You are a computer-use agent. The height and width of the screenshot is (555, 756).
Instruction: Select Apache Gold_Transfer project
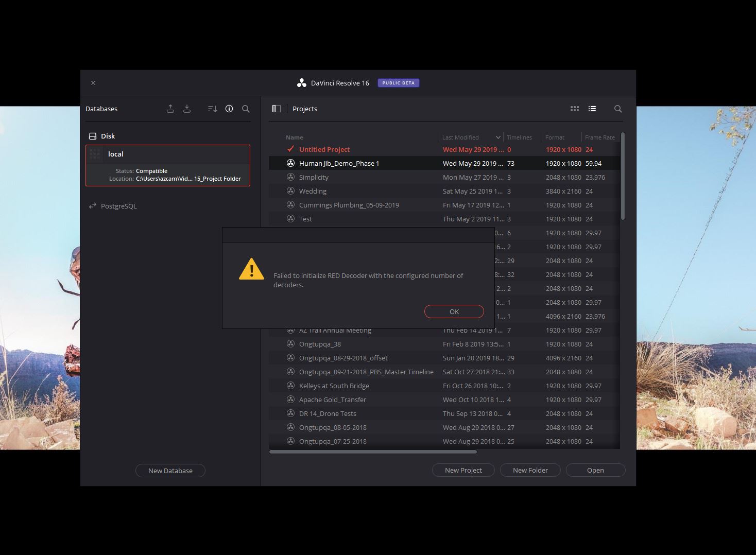point(444,400)
